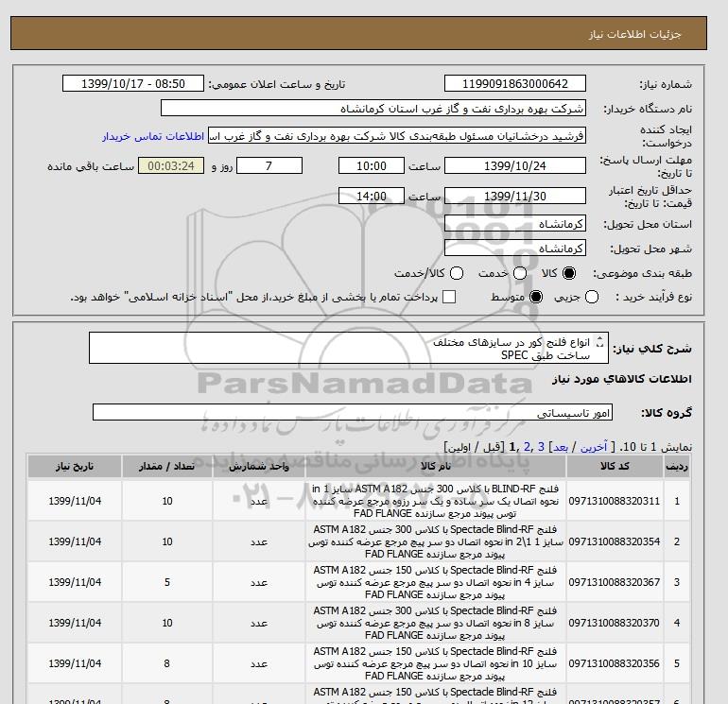Image resolution: width=728 pixels, height=704 pixels.
Task: Click the کد کالا column header
Action: (x=615, y=467)
